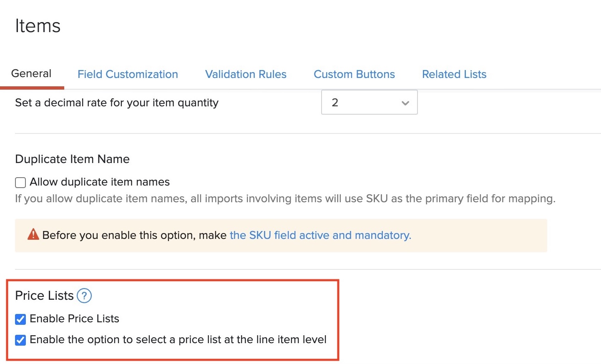Click the Price Lists help icon
601x364 pixels.
point(84,296)
